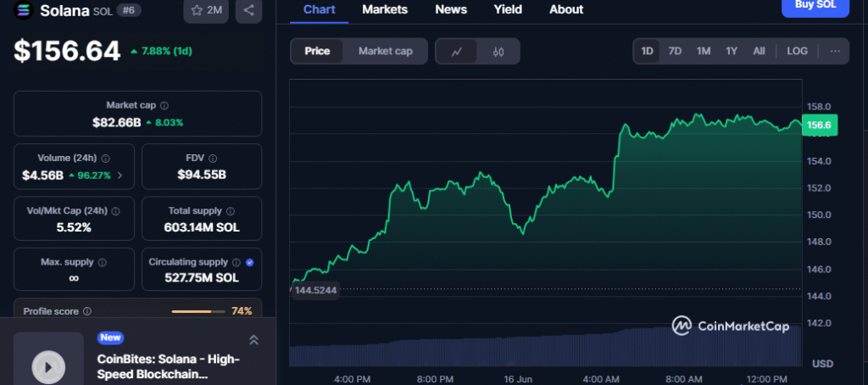Click the Profile score progress bar
The width and height of the screenshot is (868, 385).
(x=197, y=311)
